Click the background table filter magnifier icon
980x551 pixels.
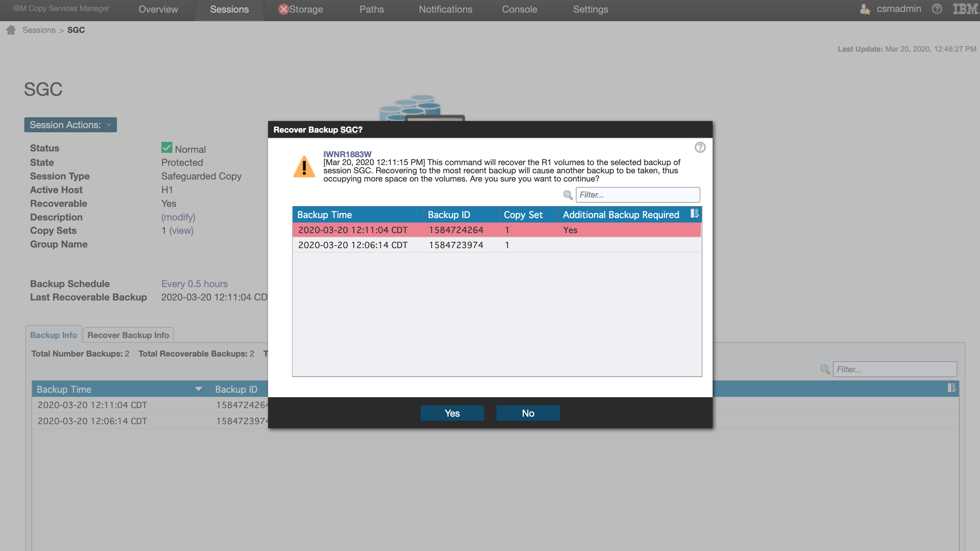pos(825,369)
